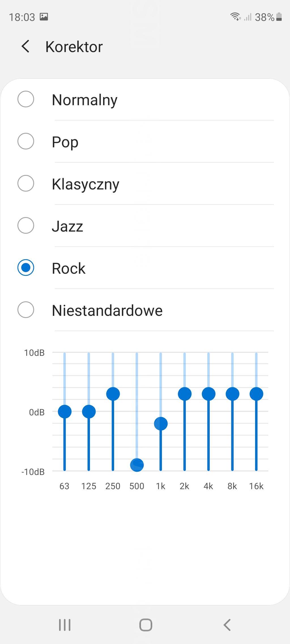Choose the Klasyczny preset radio button
Screen dimensions: 290x644
point(26,183)
